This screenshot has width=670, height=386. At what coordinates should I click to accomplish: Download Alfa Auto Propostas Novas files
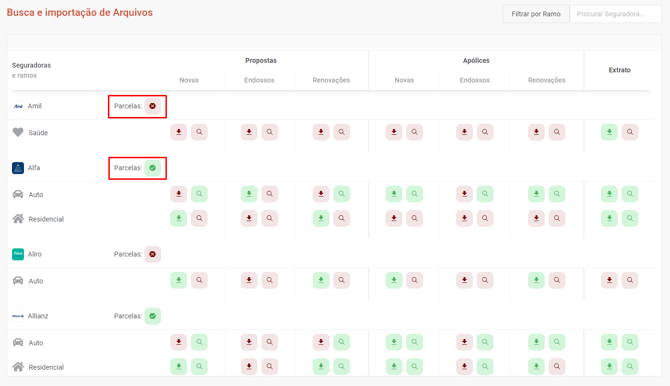(179, 194)
